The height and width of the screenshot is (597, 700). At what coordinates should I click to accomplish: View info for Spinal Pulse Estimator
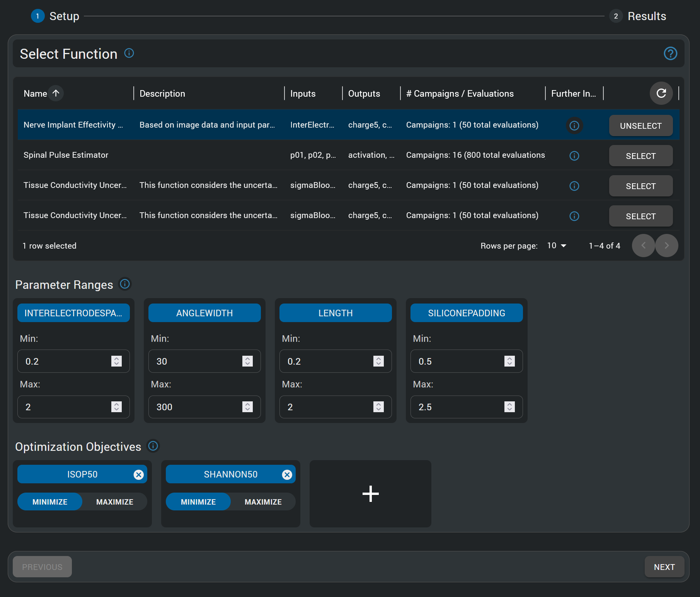[x=574, y=155]
